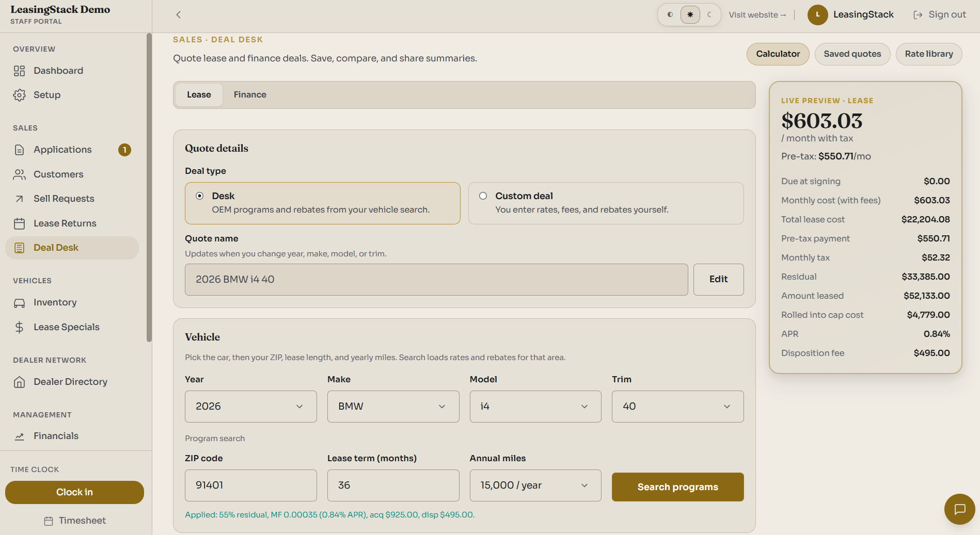Expand the Year dropdown
The height and width of the screenshot is (535, 980).
click(x=251, y=407)
